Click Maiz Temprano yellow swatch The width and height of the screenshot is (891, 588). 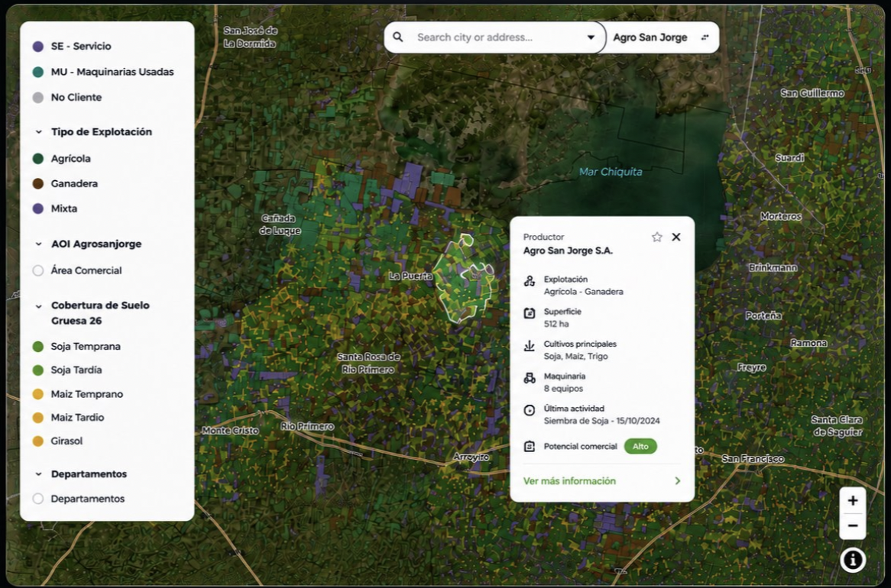[38, 394]
